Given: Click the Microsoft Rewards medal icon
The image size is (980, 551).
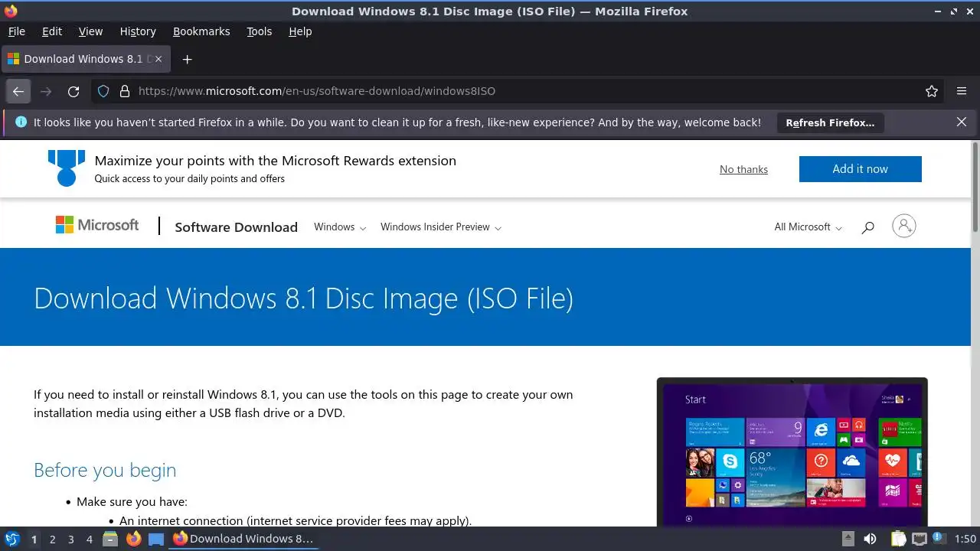Looking at the screenshot, I should click(67, 168).
